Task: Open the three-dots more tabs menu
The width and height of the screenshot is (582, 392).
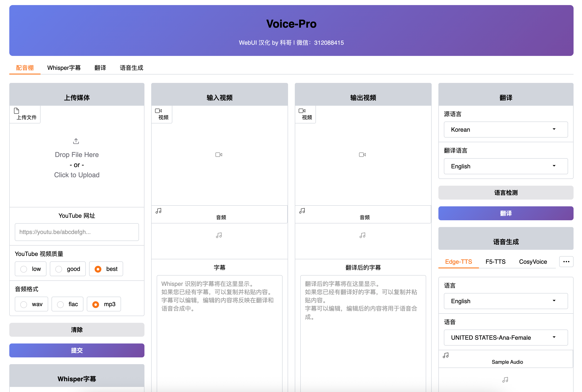Action: pyautogui.click(x=566, y=262)
